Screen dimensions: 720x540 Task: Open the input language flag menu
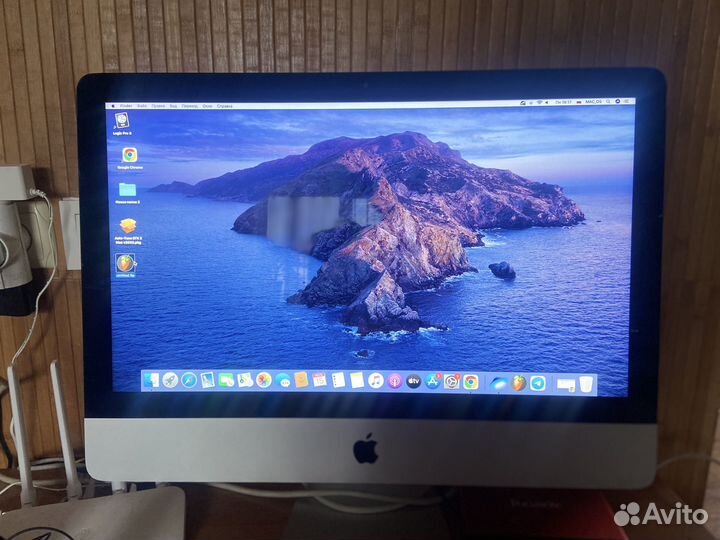(x=579, y=102)
